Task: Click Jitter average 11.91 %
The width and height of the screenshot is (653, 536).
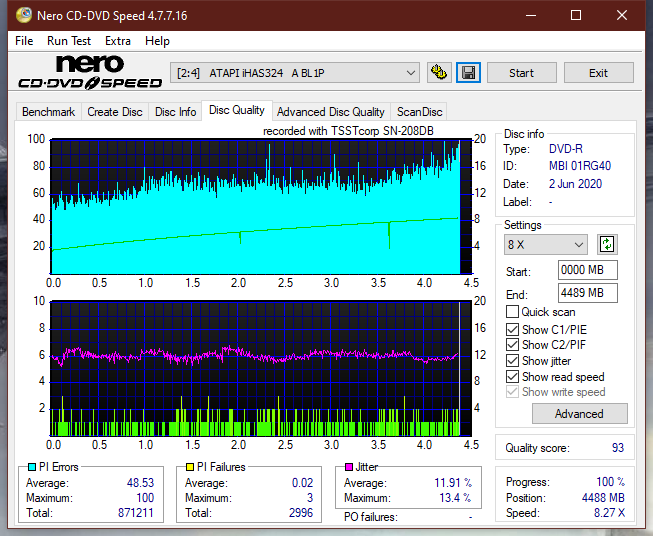Action: click(453, 483)
